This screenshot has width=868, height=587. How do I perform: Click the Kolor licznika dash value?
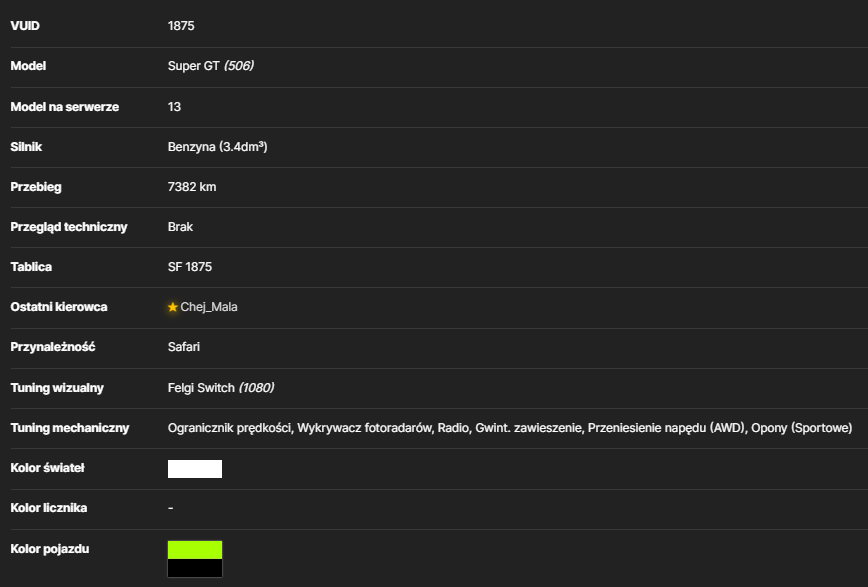coord(170,508)
